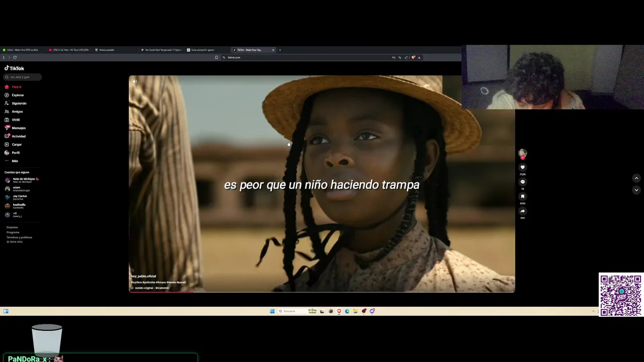
Task: Click the share page icon in address bar
Action: [407, 57]
